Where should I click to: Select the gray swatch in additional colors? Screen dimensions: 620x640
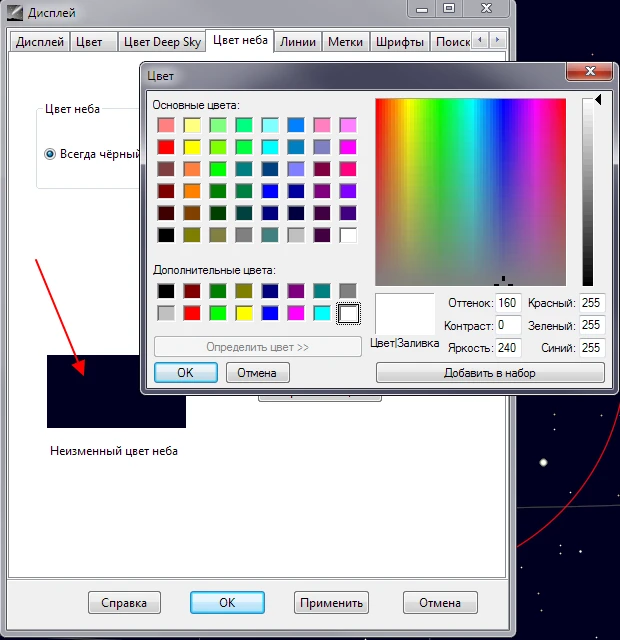[348, 290]
